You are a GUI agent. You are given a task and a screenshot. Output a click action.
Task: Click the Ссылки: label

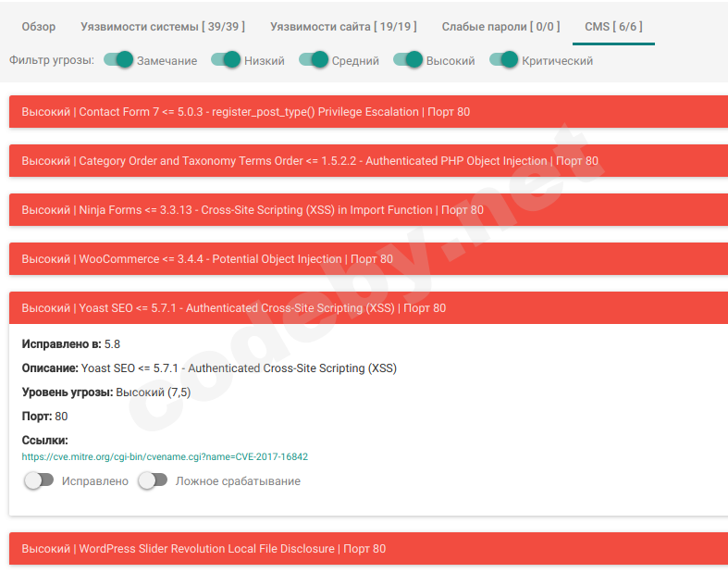point(45,440)
